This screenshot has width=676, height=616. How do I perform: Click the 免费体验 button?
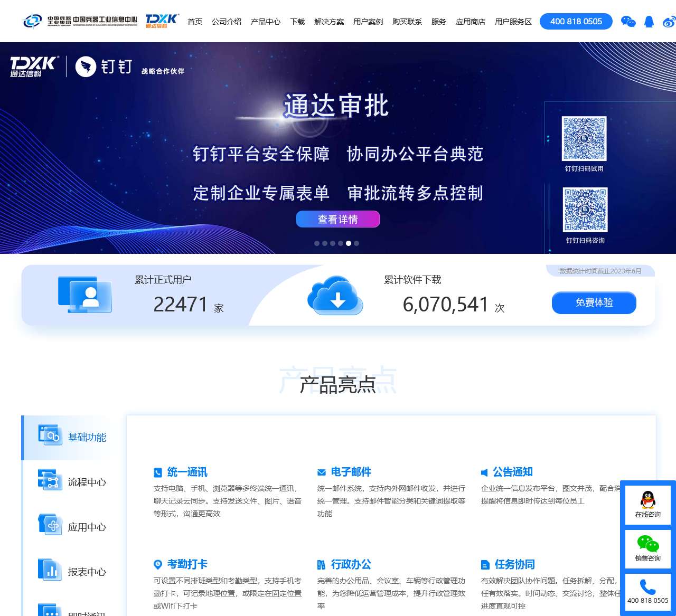coord(594,303)
